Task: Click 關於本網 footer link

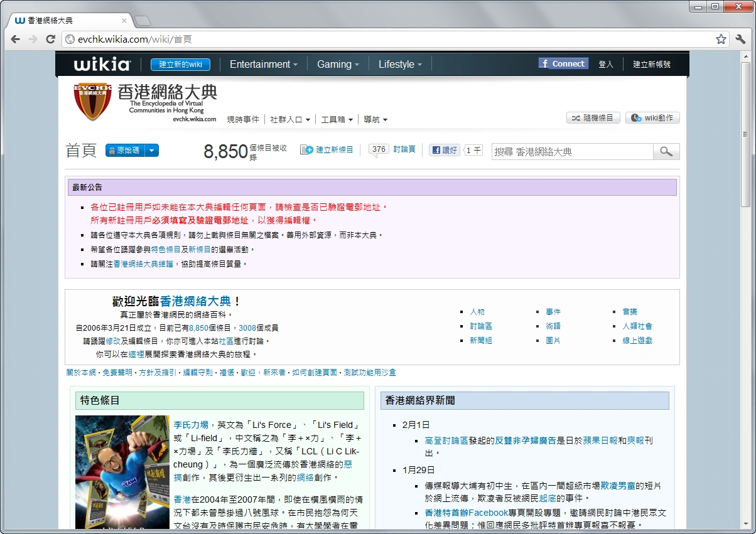Action: 81,372
